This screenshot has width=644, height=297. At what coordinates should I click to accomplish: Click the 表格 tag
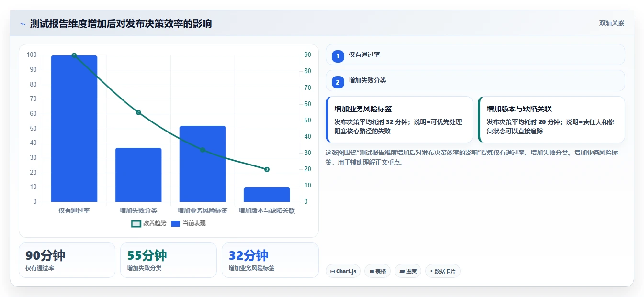pyautogui.click(x=378, y=271)
